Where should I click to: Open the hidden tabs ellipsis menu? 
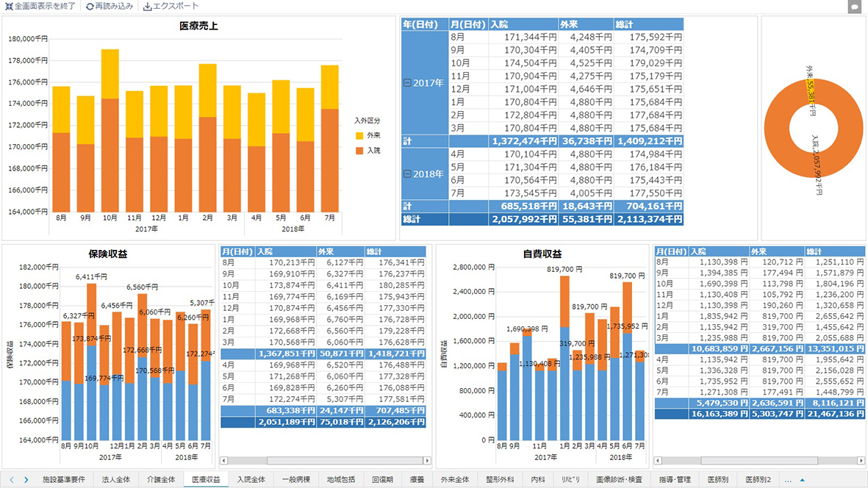click(x=788, y=480)
